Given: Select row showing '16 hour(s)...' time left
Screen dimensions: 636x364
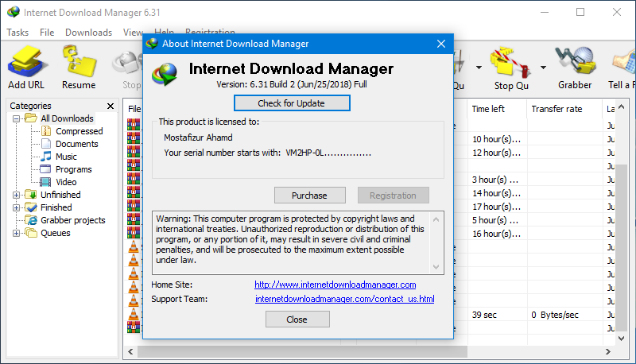Looking at the screenshot, I should [x=496, y=234].
